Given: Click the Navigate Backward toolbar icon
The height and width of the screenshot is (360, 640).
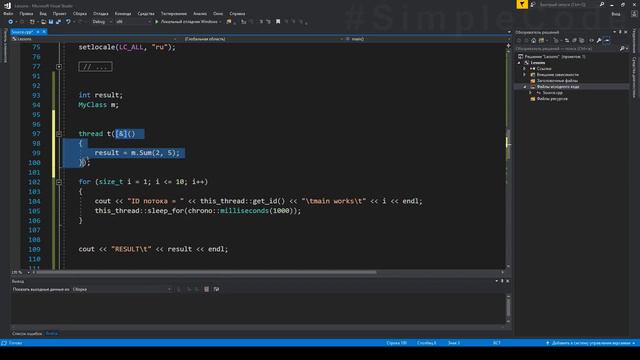Looking at the screenshot, I should point(11,22).
